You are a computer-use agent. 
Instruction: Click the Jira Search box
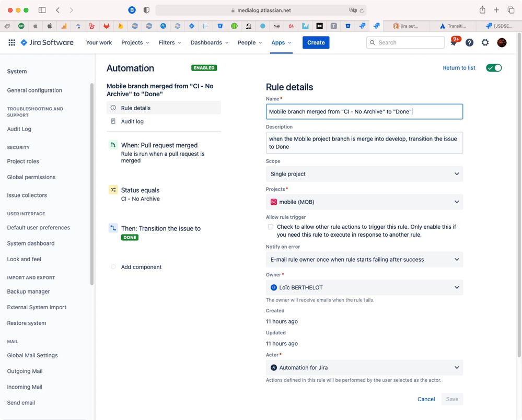click(x=405, y=43)
